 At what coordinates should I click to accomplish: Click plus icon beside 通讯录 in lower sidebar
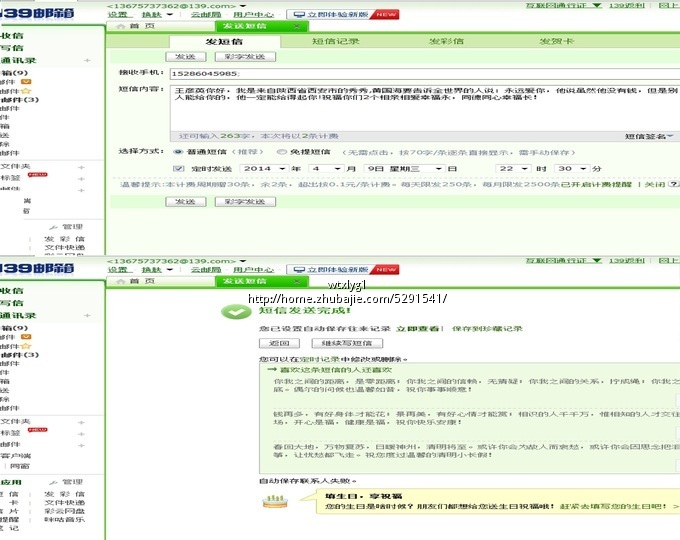[87, 315]
